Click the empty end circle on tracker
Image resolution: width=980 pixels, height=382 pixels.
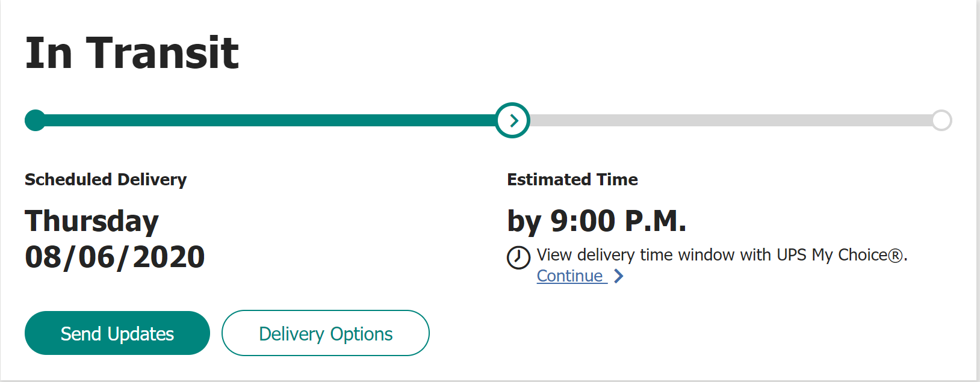pos(941,120)
